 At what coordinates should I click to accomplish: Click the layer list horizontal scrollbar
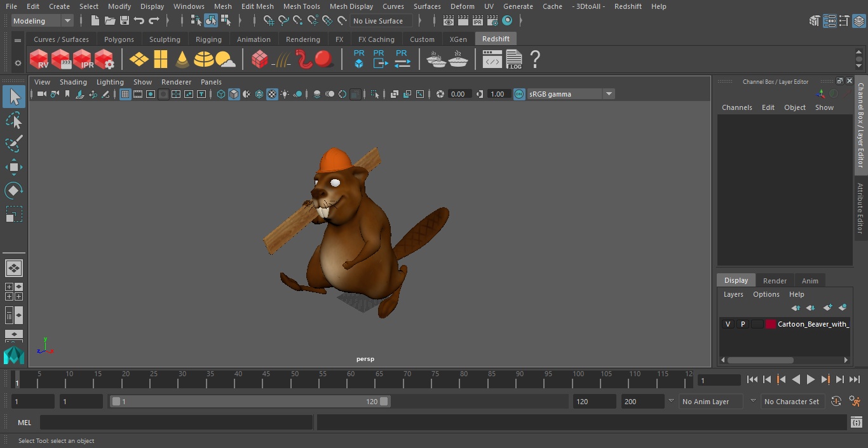[760, 360]
